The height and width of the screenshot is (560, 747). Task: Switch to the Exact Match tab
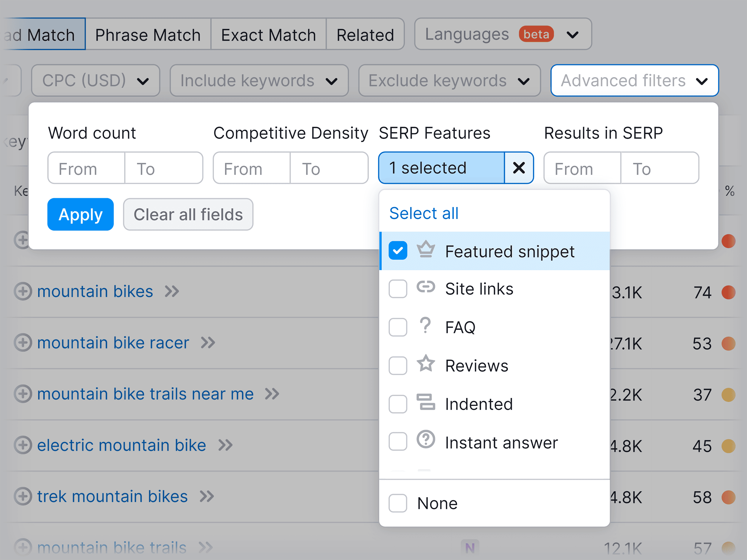(268, 34)
